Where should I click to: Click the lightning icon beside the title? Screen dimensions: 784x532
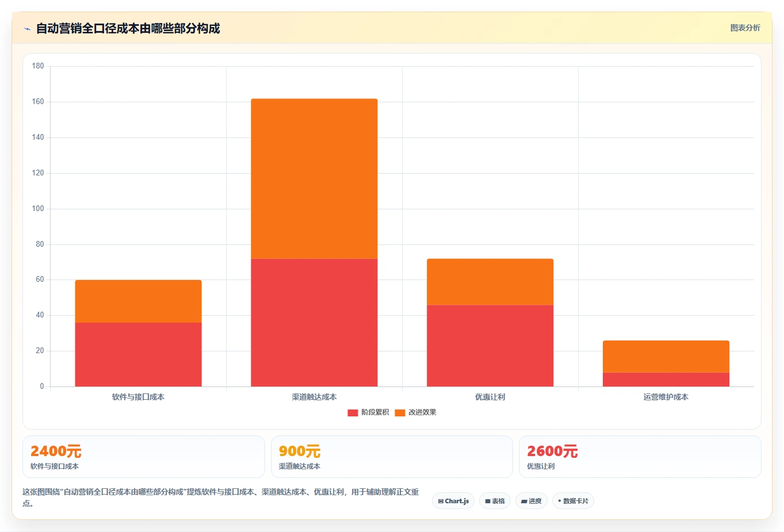(x=27, y=29)
